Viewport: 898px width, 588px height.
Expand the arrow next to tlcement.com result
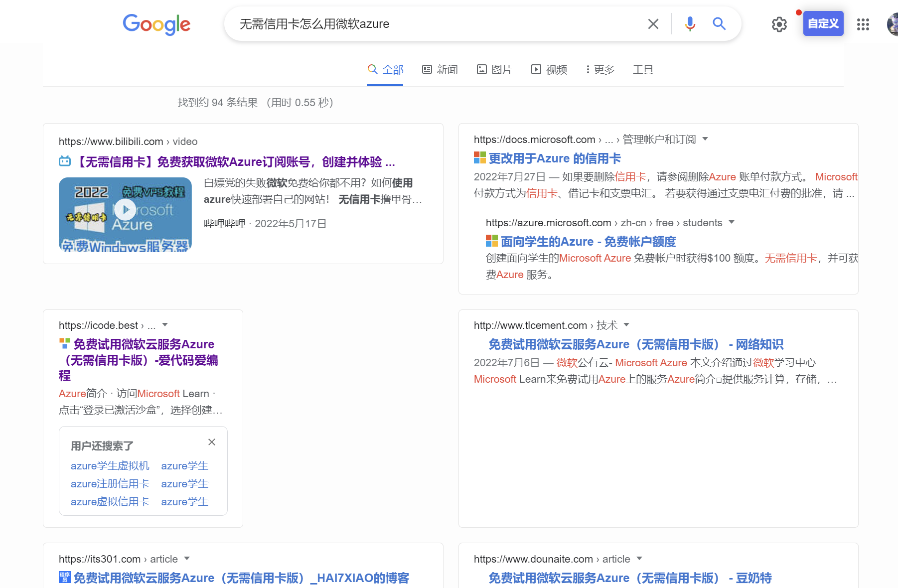pyautogui.click(x=627, y=325)
